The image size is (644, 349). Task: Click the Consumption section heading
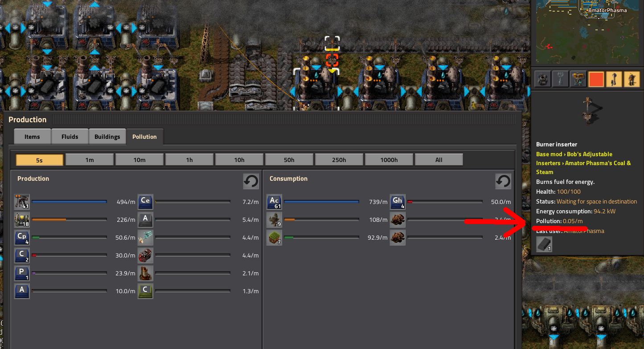coord(288,179)
